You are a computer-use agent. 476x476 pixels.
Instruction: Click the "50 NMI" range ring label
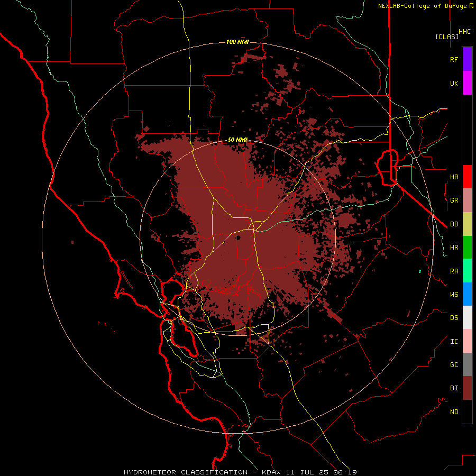coord(237,140)
